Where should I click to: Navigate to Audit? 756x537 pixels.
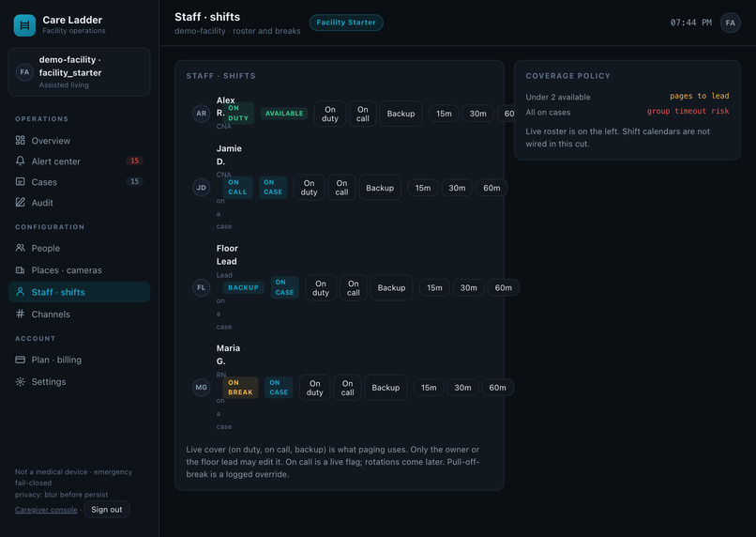[x=80, y=203]
